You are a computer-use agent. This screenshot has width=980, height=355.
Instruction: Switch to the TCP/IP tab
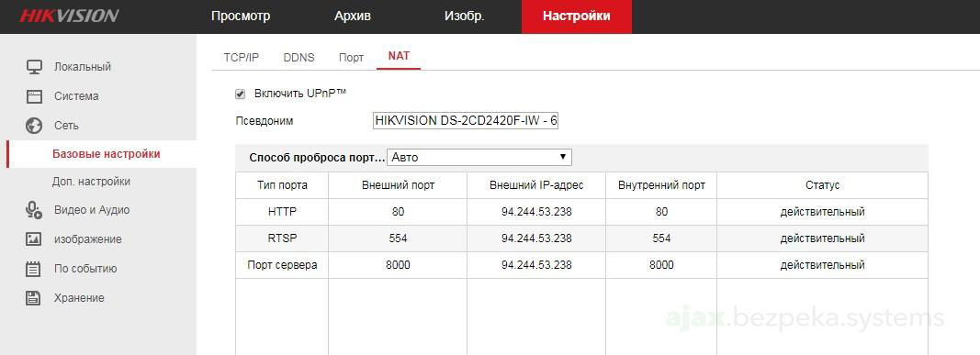tap(242, 58)
